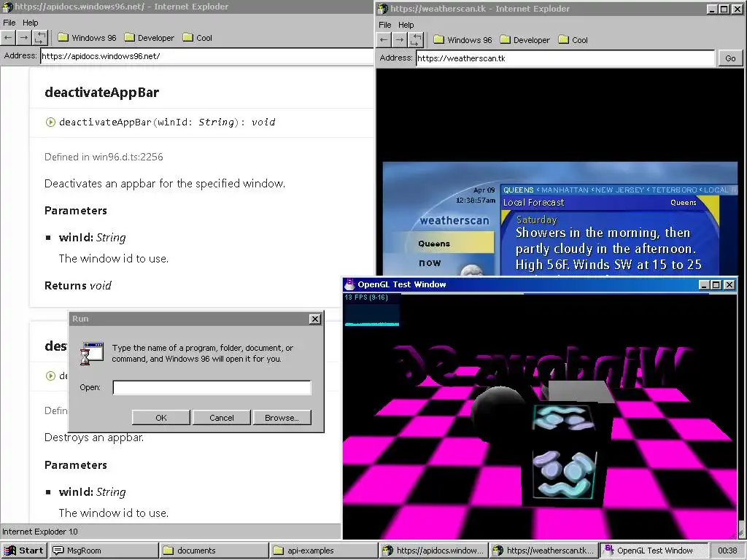
Task: Click the Run dialog program icon
Action: [91, 354]
